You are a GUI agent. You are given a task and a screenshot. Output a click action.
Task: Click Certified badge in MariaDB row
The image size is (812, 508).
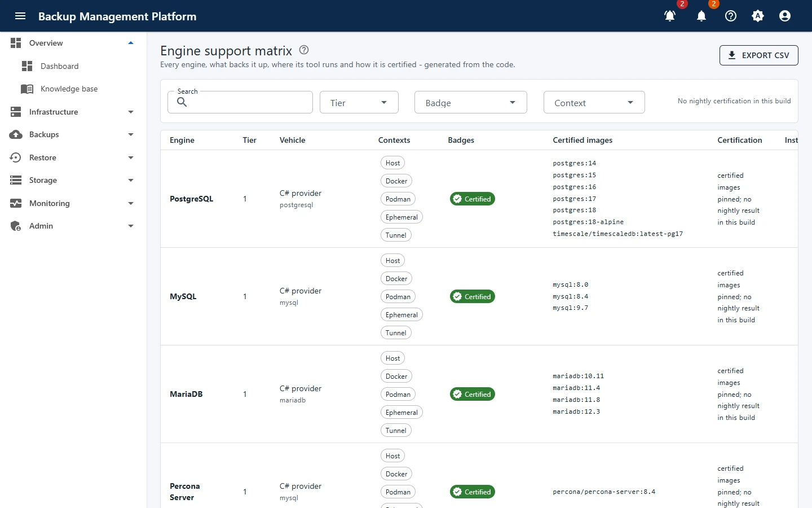[x=473, y=394]
